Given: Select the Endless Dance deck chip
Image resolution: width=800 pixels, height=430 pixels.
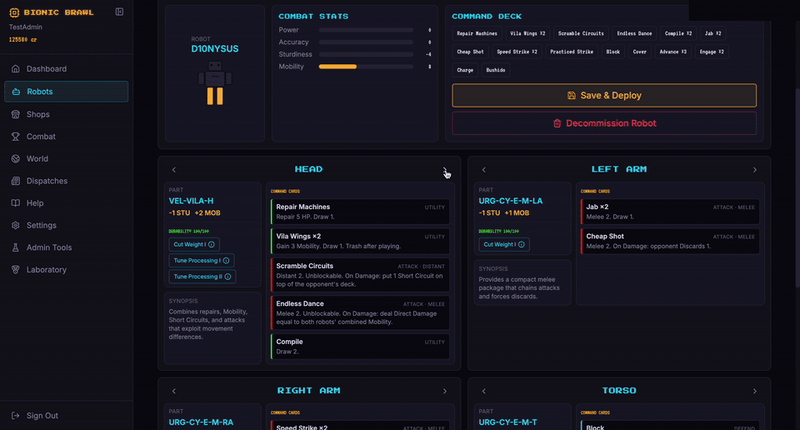Looking at the screenshot, I should pos(634,34).
